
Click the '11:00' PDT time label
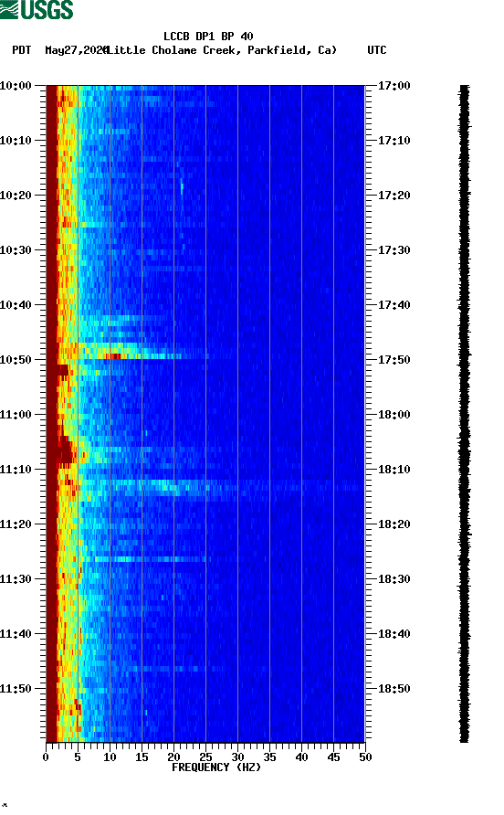click(16, 414)
